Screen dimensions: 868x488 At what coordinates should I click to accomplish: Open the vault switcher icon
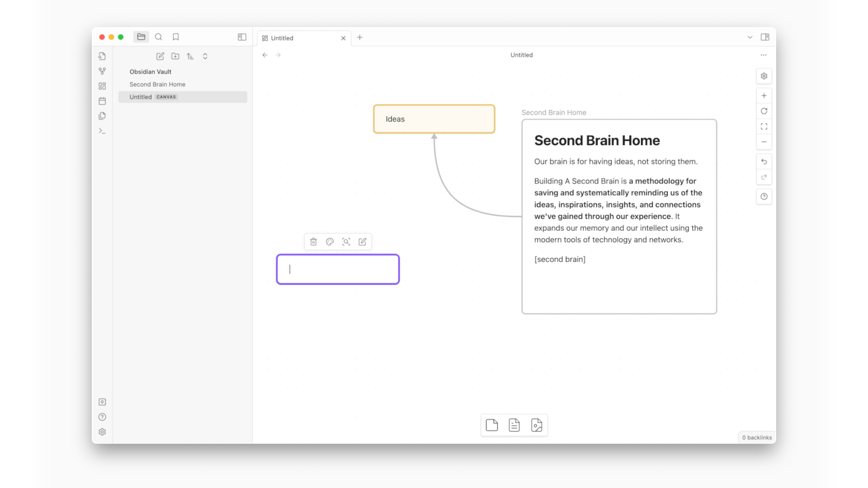pos(102,402)
